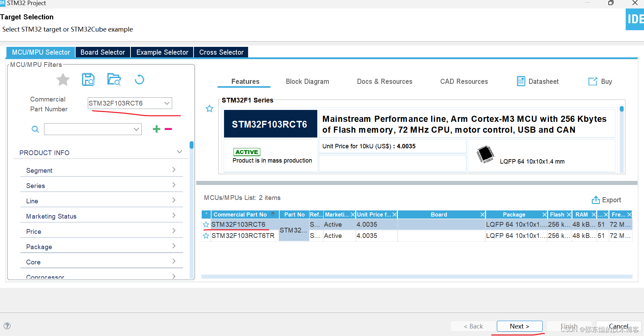Export the MCUs list
Viewport: 644px width, 336px height.
click(x=606, y=200)
